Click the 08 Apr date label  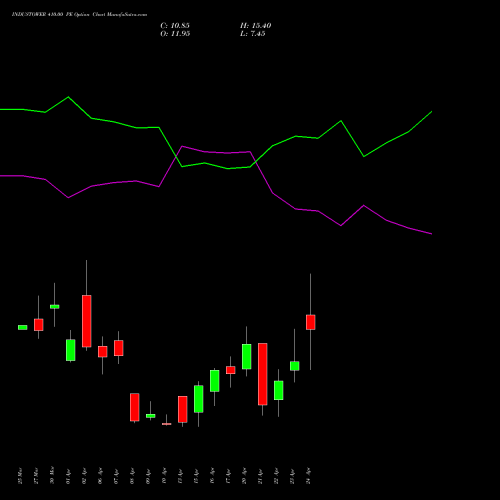(x=132, y=477)
